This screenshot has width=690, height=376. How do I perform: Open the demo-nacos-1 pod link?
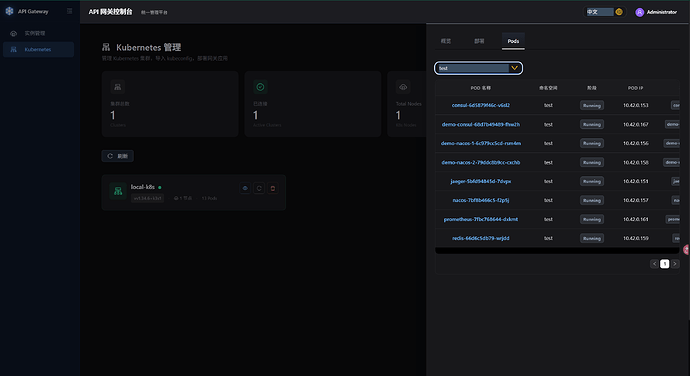tap(481, 143)
